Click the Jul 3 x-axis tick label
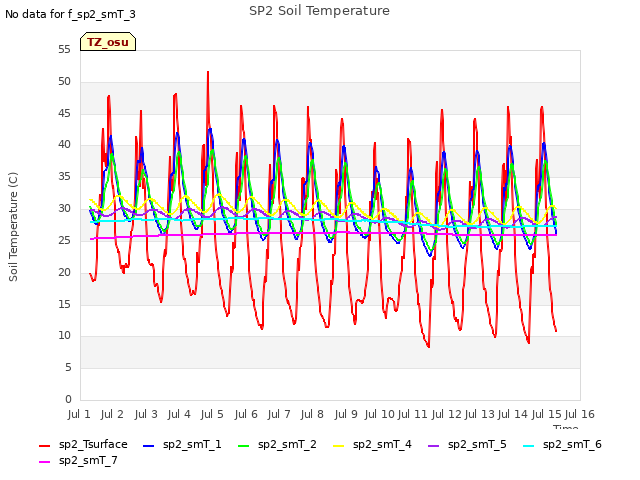Viewport: 640px width, 480px height. click(x=146, y=414)
